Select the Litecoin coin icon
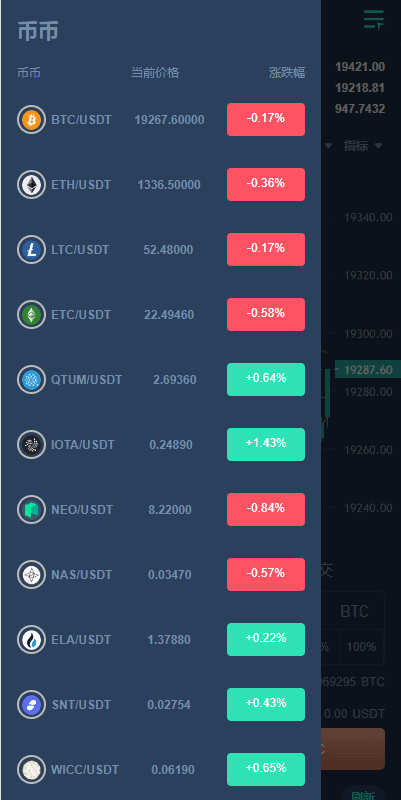The width and height of the screenshot is (401, 800). click(x=31, y=249)
